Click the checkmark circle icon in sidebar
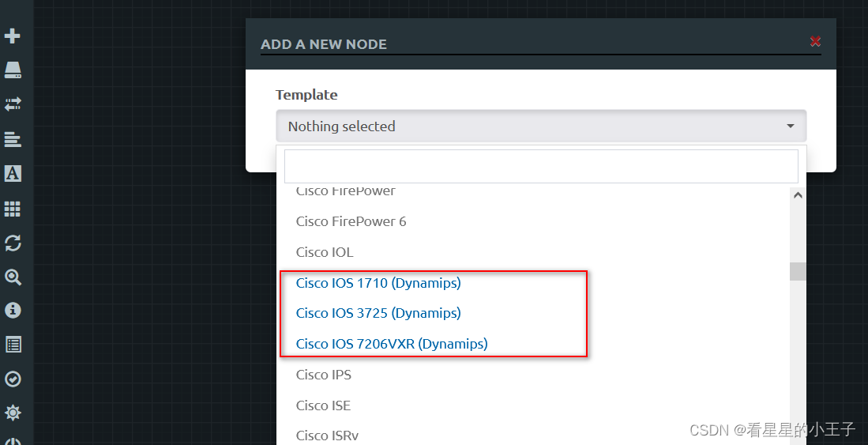 point(12,379)
